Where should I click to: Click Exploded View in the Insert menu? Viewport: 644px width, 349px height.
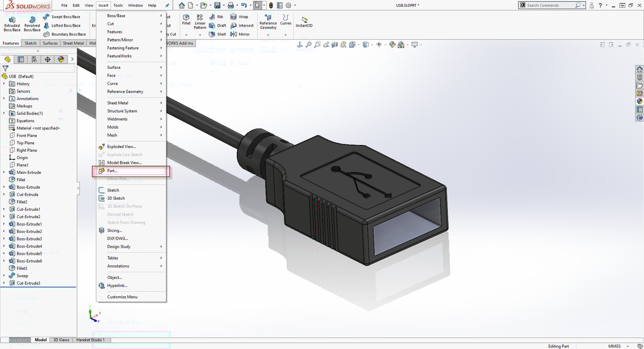(122, 146)
